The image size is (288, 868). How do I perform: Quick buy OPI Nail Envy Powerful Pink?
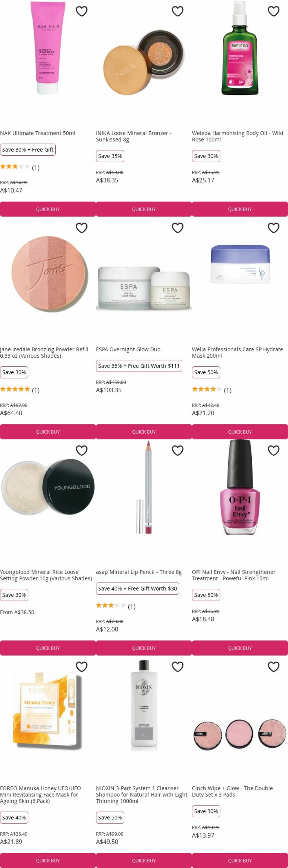[240, 648]
